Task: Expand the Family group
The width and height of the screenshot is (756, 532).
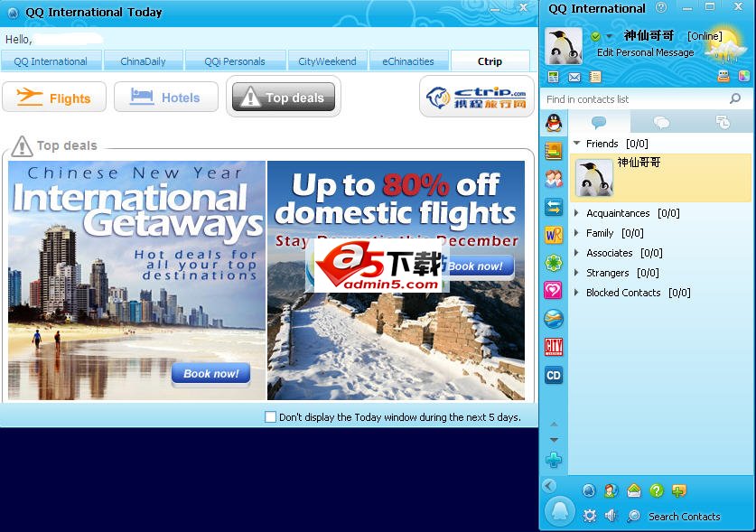Action: (576, 233)
